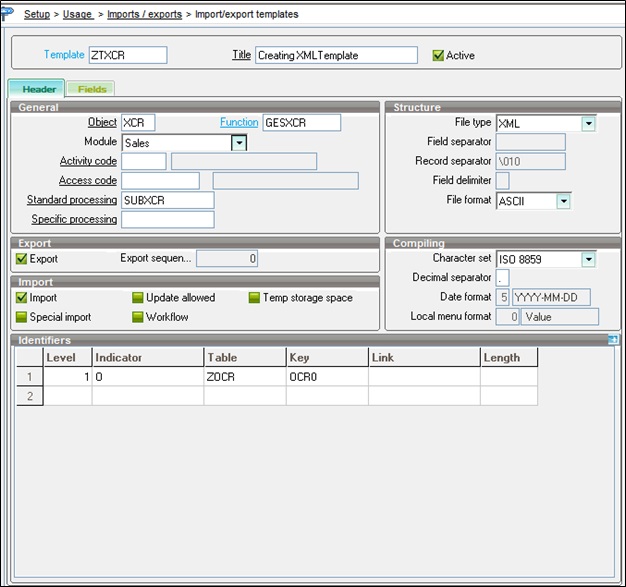Image resolution: width=626 pixels, height=587 pixels.
Task: Click the Function label link
Action: click(239, 122)
